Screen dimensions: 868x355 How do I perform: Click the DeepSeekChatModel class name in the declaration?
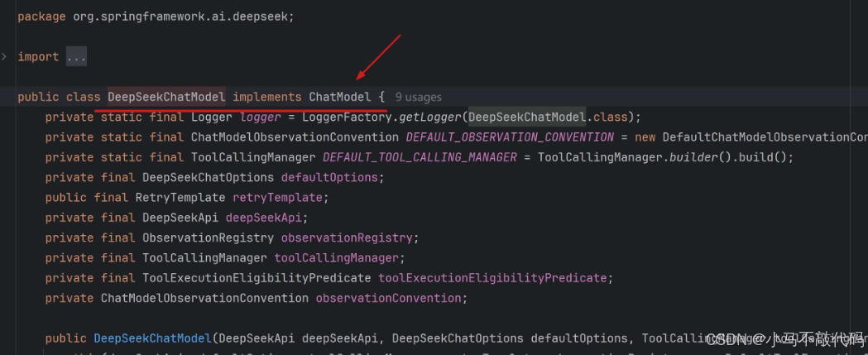(166, 97)
